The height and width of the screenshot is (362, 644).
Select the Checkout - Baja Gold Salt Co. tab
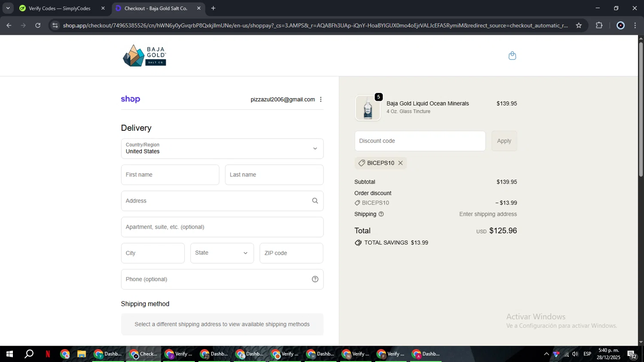158,8
